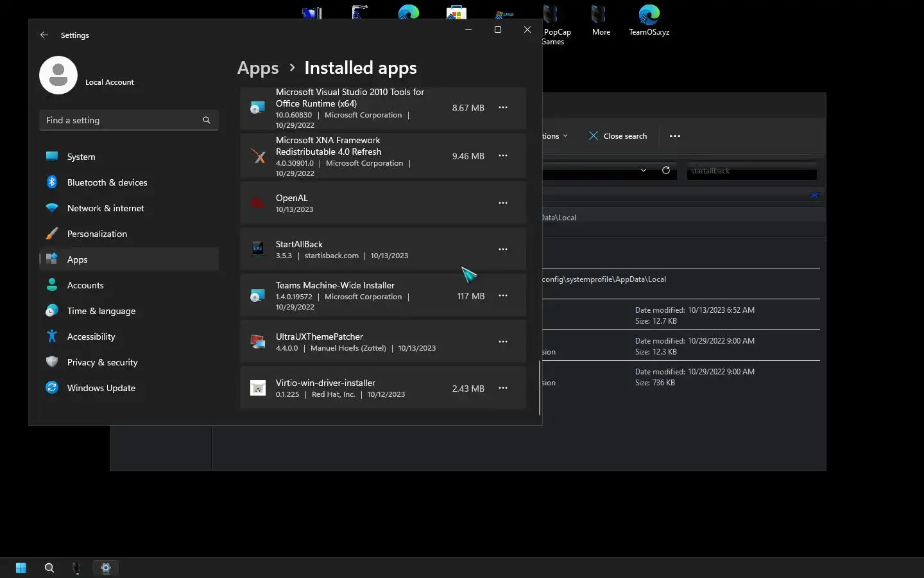Screen dimensions: 924x578
Task: Click the search magnifier in Find a setting
Action: (207, 120)
